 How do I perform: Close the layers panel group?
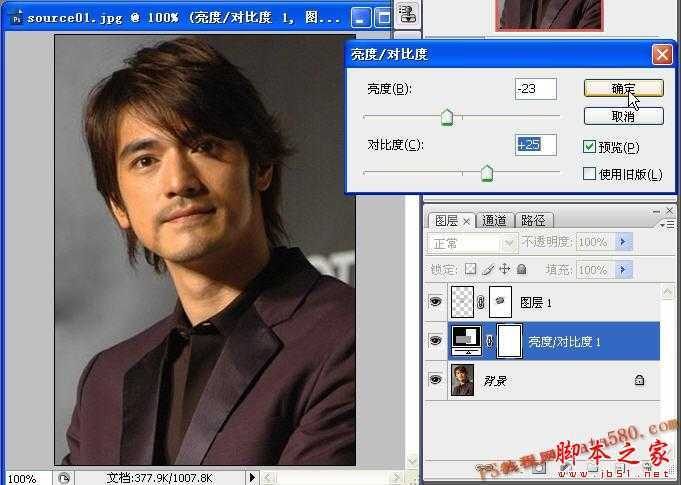(x=669, y=211)
